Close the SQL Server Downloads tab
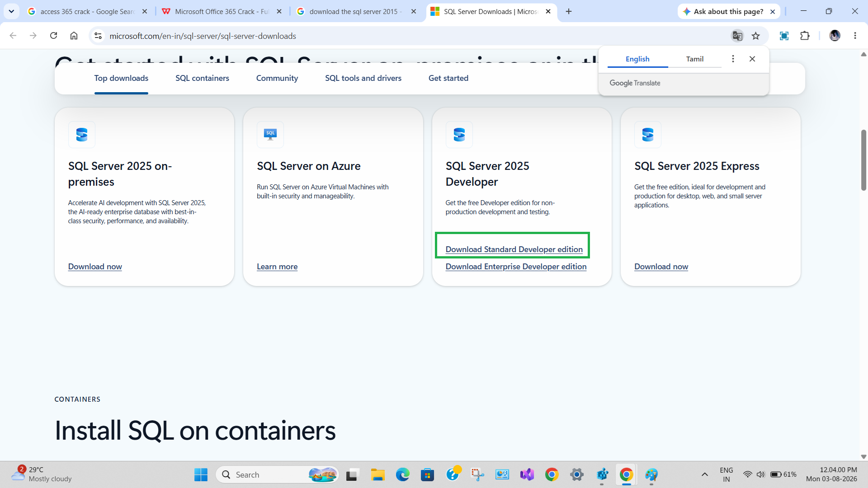The width and height of the screenshot is (868, 488). 548,11
